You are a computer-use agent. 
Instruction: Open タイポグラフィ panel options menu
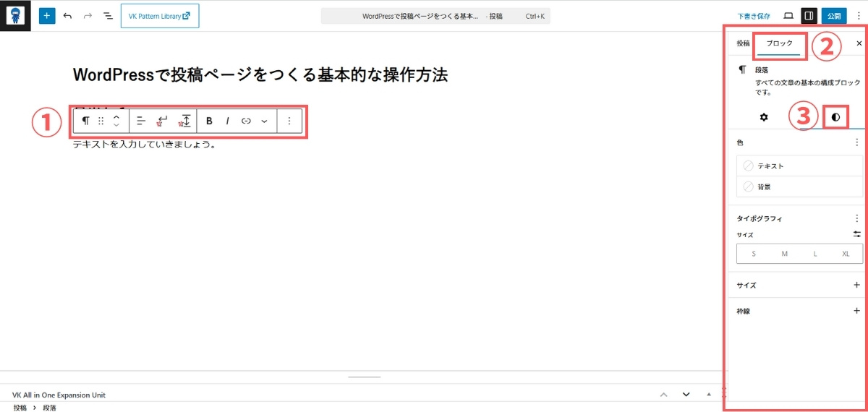pyautogui.click(x=858, y=218)
